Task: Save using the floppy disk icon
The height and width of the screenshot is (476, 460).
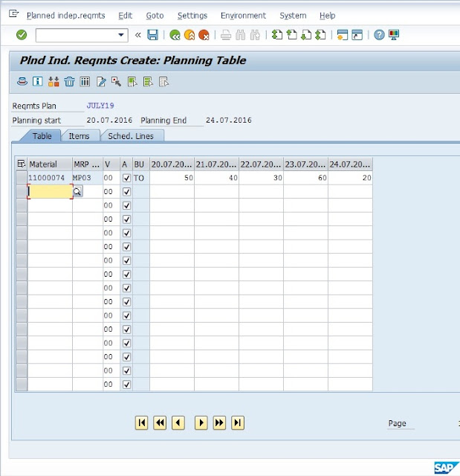Action: click(x=152, y=35)
